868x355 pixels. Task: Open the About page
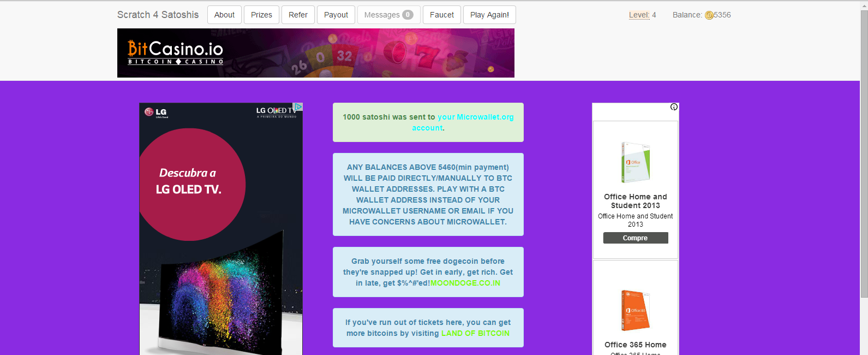224,15
